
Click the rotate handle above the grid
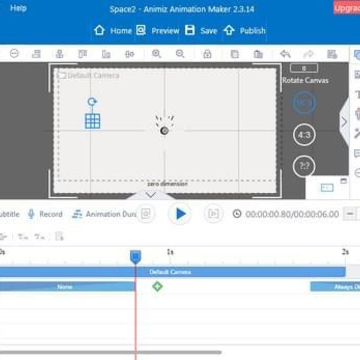pos(92,102)
